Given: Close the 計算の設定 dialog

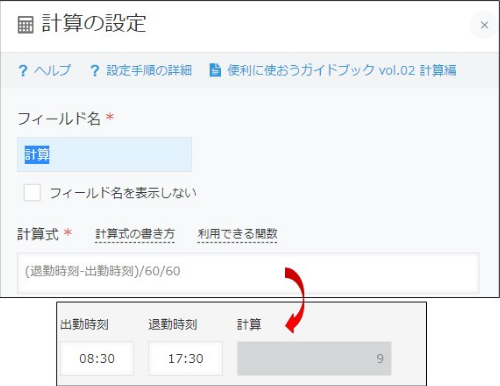Looking at the screenshot, I should (x=484, y=25).
